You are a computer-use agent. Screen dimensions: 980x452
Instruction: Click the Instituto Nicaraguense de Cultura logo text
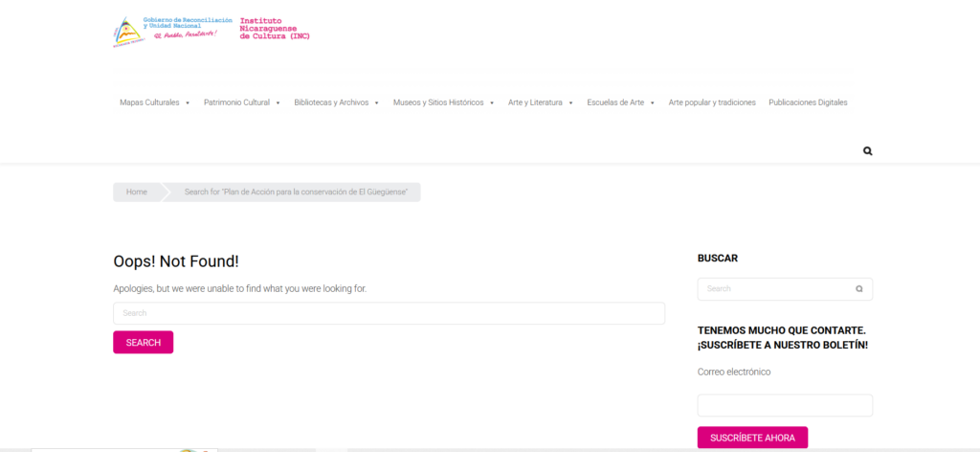click(274, 28)
